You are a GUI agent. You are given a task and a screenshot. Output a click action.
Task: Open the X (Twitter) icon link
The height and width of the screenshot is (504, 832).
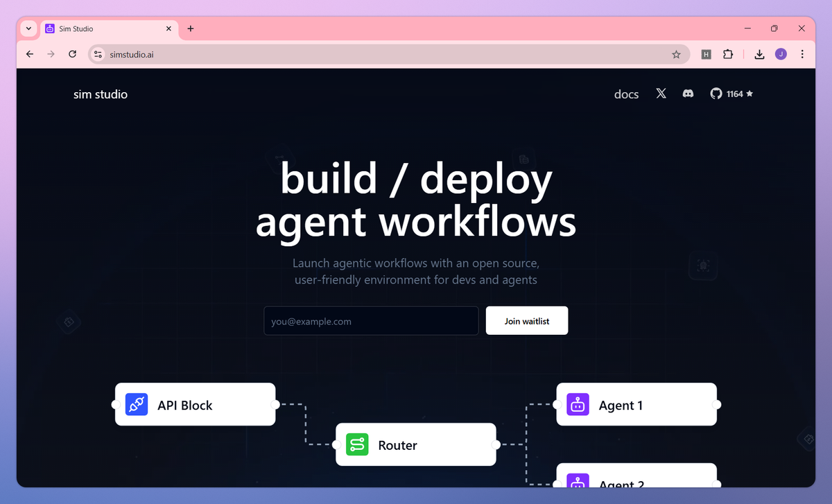[x=661, y=94]
